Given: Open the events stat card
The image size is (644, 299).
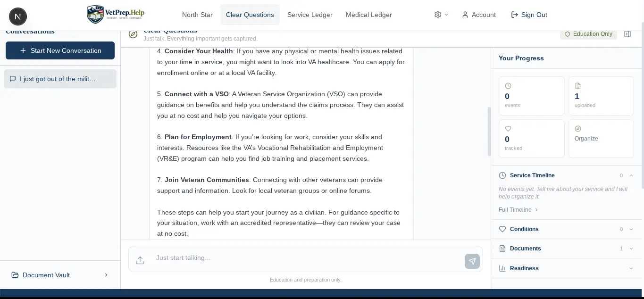Looking at the screenshot, I should point(531,96).
